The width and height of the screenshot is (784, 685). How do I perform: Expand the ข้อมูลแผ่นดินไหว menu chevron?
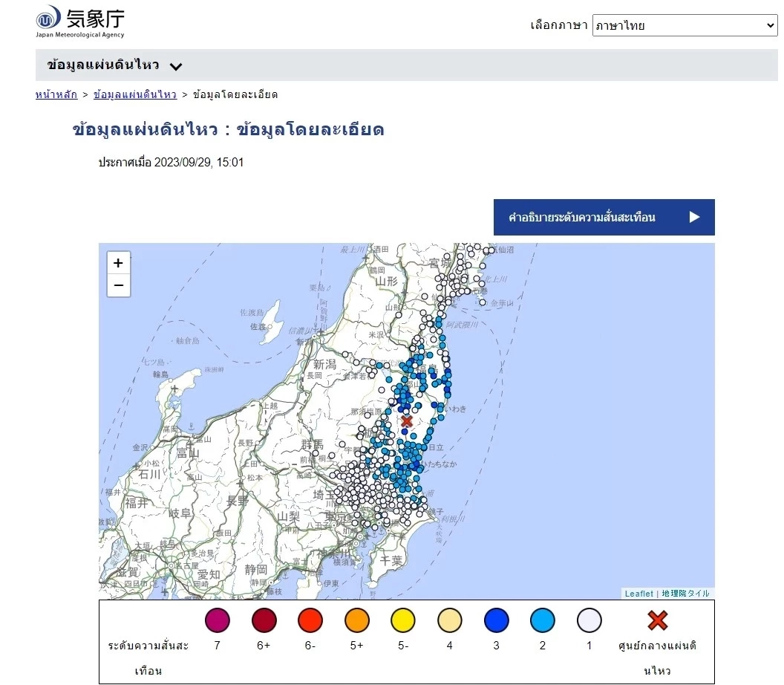[176, 66]
